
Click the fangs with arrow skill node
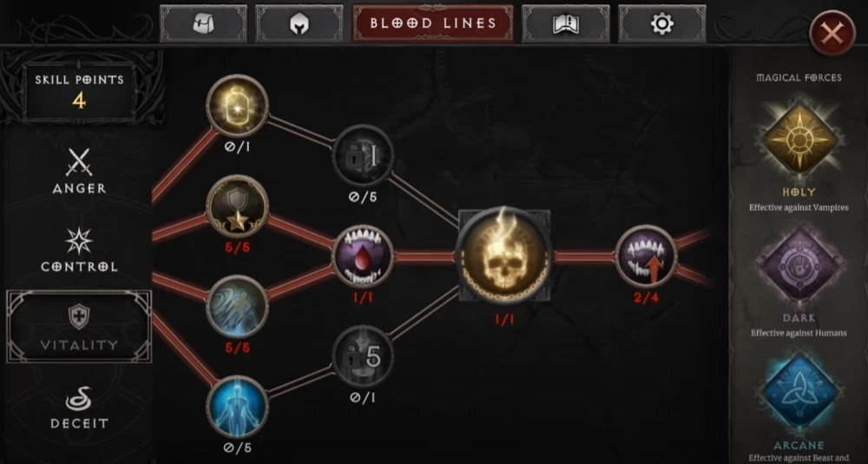(647, 256)
